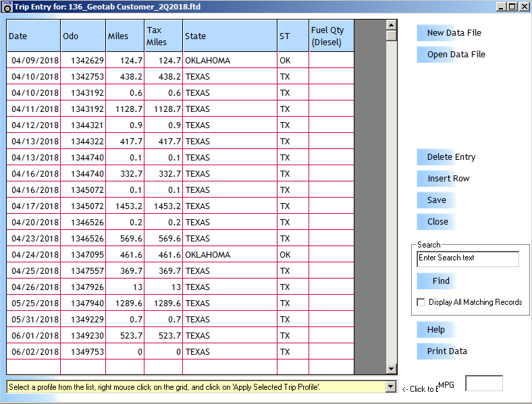The image size is (532, 404).
Task: Select odometer cell 1342629
Action: tap(83, 60)
